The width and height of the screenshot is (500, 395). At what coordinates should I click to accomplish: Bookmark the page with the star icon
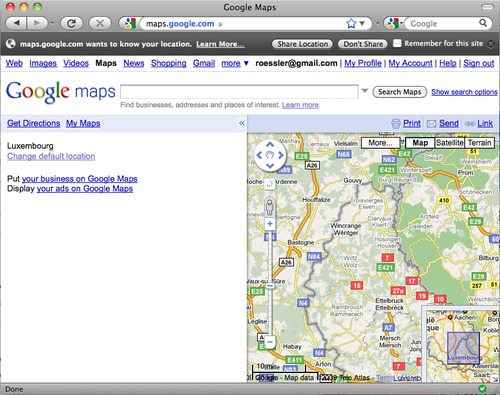pyautogui.click(x=351, y=24)
